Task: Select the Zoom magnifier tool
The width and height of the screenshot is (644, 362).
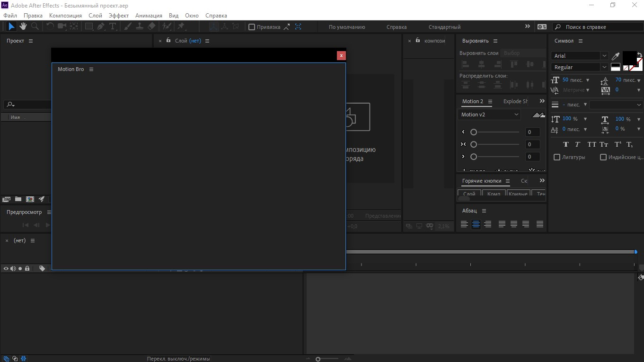Action: click(34, 27)
